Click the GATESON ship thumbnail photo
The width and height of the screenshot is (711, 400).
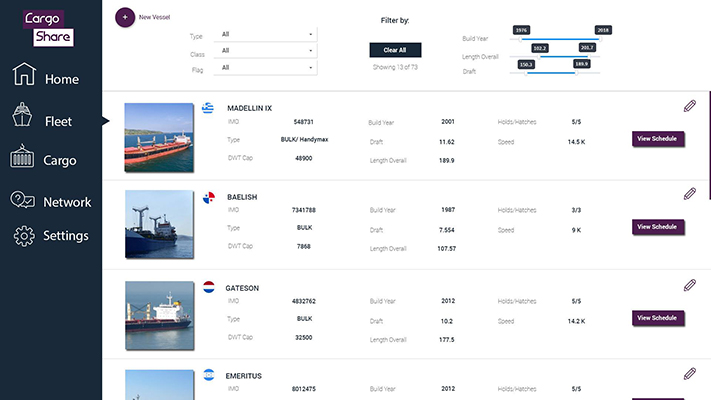tap(159, 313)
